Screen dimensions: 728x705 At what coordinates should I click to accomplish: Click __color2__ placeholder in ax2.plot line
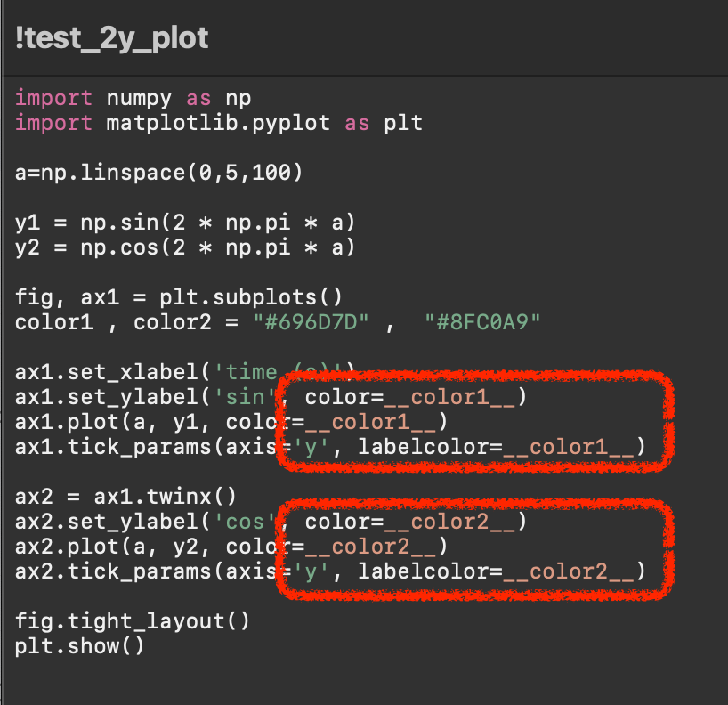pyautogui.click(x=370, y=547)
